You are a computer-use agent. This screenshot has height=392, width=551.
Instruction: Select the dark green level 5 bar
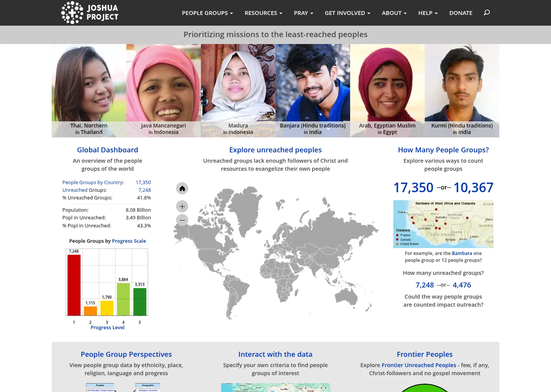tap(140, 302)
